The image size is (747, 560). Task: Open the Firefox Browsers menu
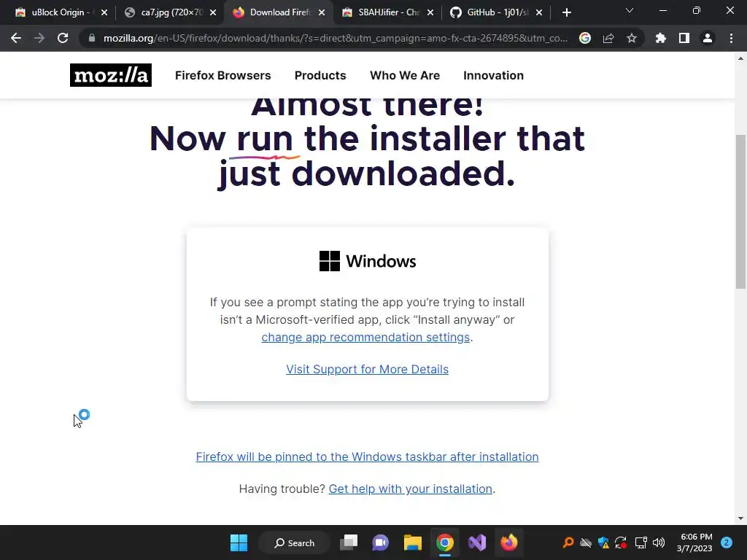point(223,75)
